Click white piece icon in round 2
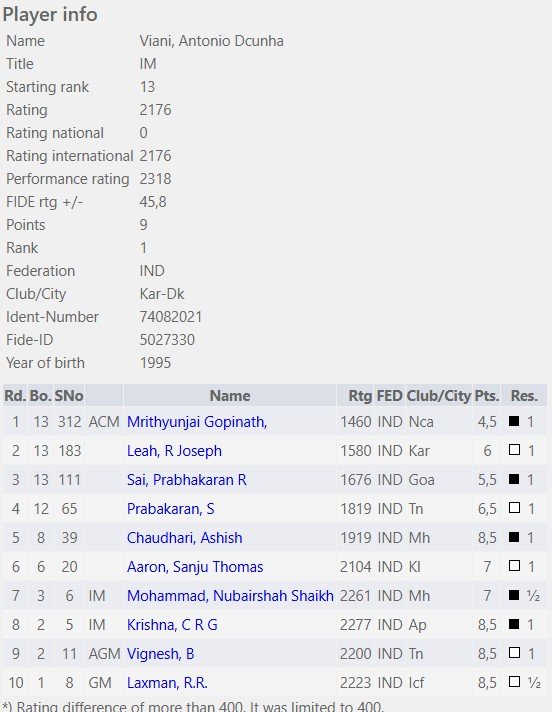 (x=514, y=450)
